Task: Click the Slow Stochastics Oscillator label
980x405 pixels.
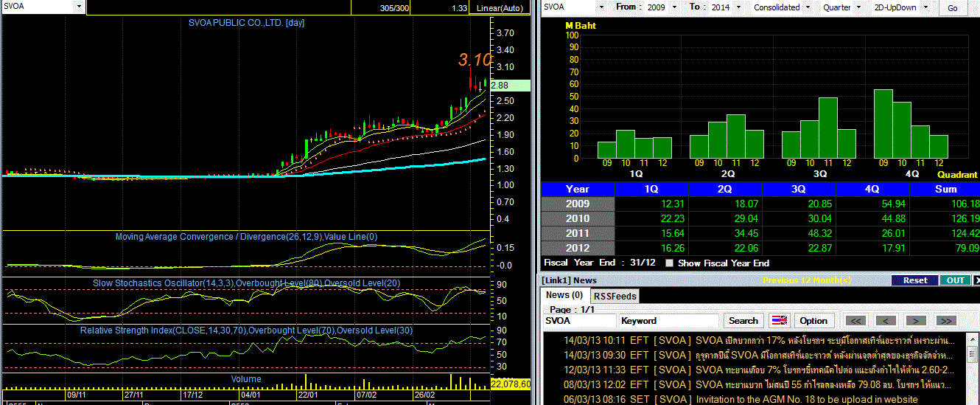Action: pyautogui.click(x=247, y=283)
